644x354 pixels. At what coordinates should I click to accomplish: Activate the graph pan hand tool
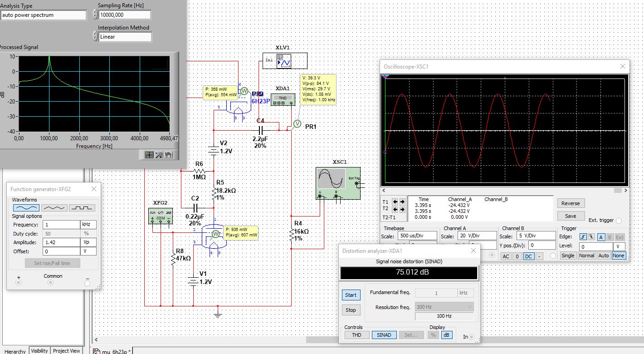[x=168, y=155]
